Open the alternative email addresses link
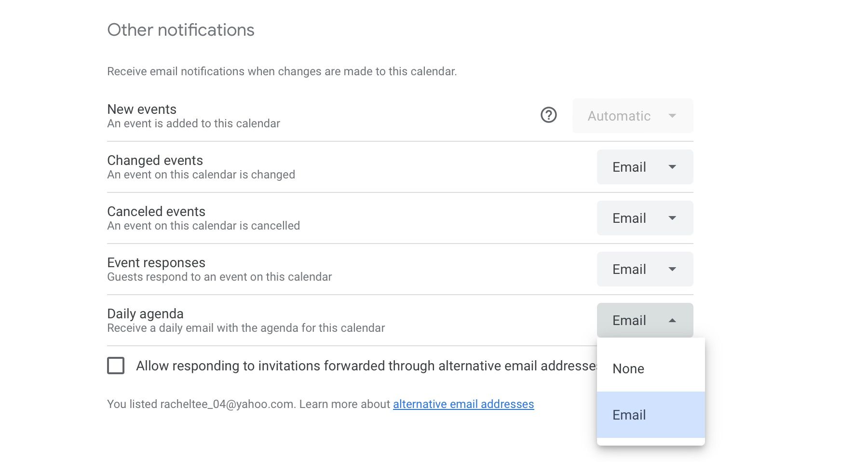Image resolution: width=868 pixels, height=462 pixels. coord(463,404)
